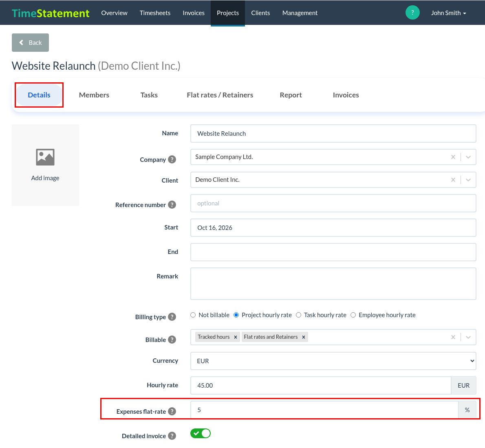Clear the Company field selection
The height and width of the screenshot is (448, 485).
click(x=453, y=157)
